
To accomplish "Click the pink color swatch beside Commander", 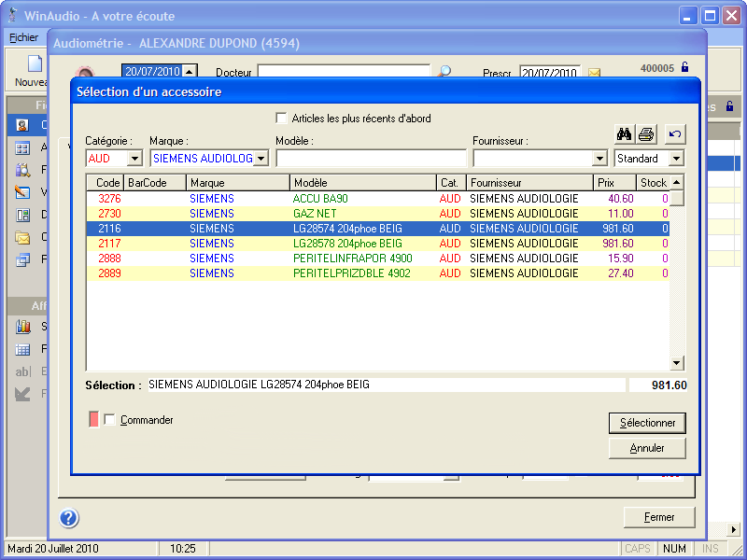I will pyautogui.click(x=93, y=420).
